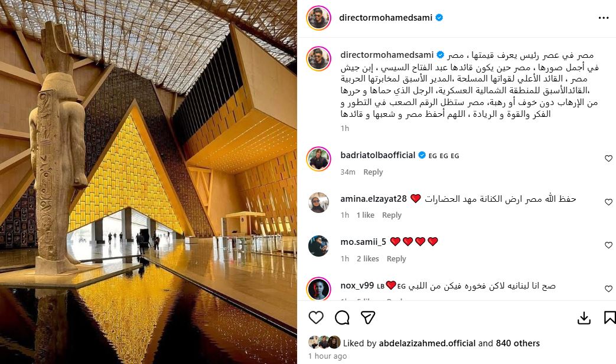Open badriatolbaofficial's profile picture

(318, 159)
